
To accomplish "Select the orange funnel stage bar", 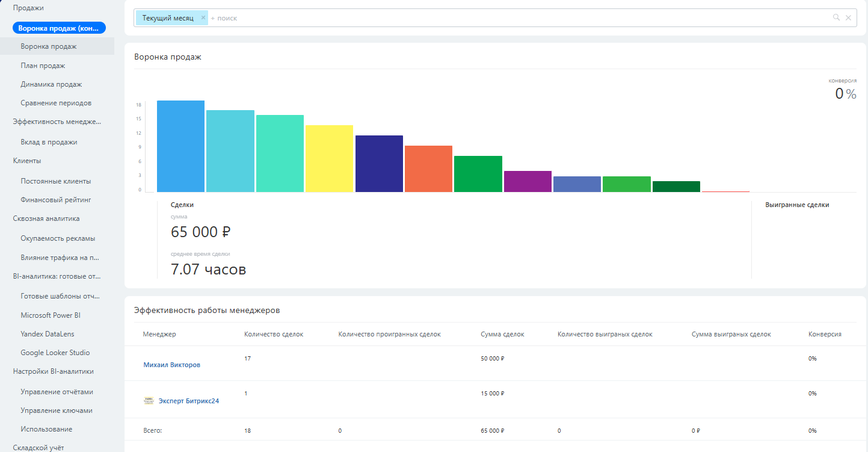I will pyautogui.click(x=428, y=169).
